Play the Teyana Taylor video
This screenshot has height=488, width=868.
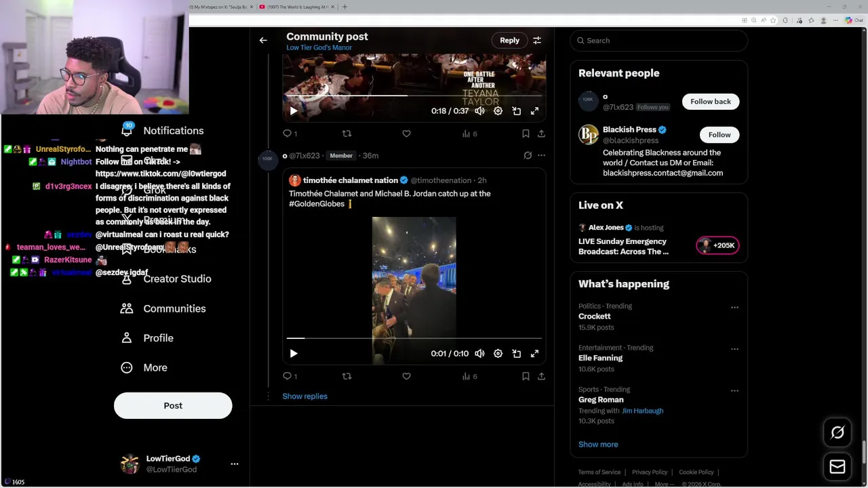[x=294, y=110]
